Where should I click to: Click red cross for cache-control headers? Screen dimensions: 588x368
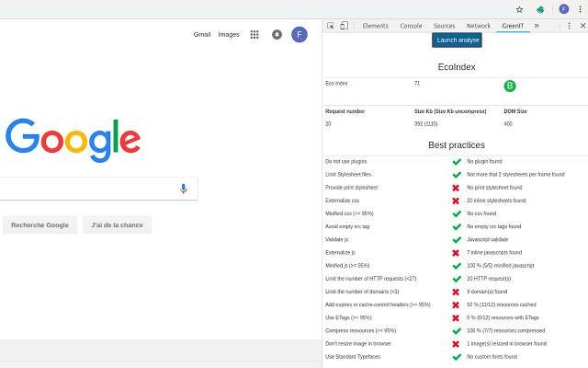click(x=456, y=305)
